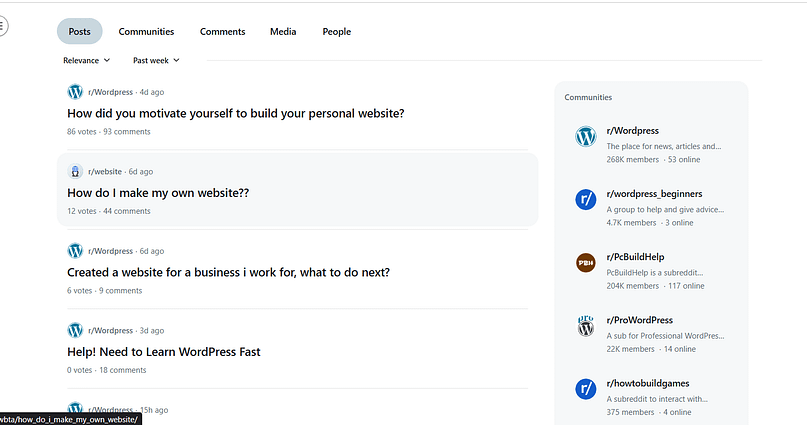Open post 'How do I make my own website??'

[x=158, y=193]
